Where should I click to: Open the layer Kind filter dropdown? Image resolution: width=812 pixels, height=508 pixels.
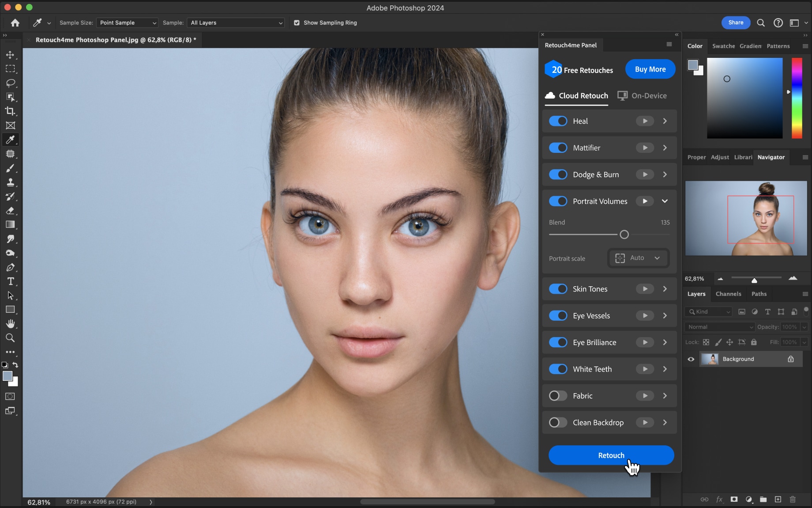click(x=708, y=312)
